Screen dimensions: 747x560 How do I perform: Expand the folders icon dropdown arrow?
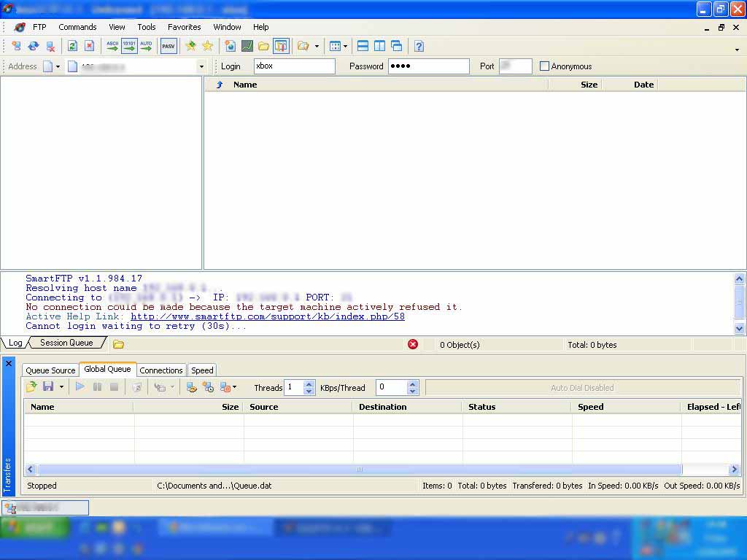coord(317,46)
